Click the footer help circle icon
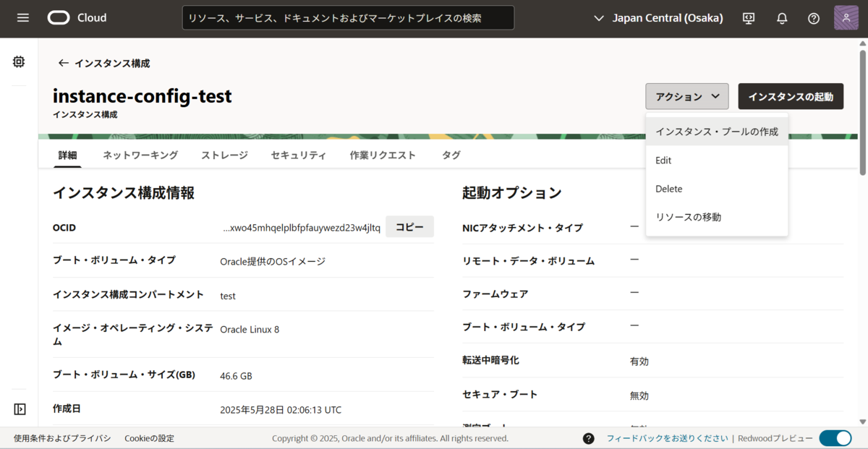This screenshot has width=868, height=449. tap(589, 438)
